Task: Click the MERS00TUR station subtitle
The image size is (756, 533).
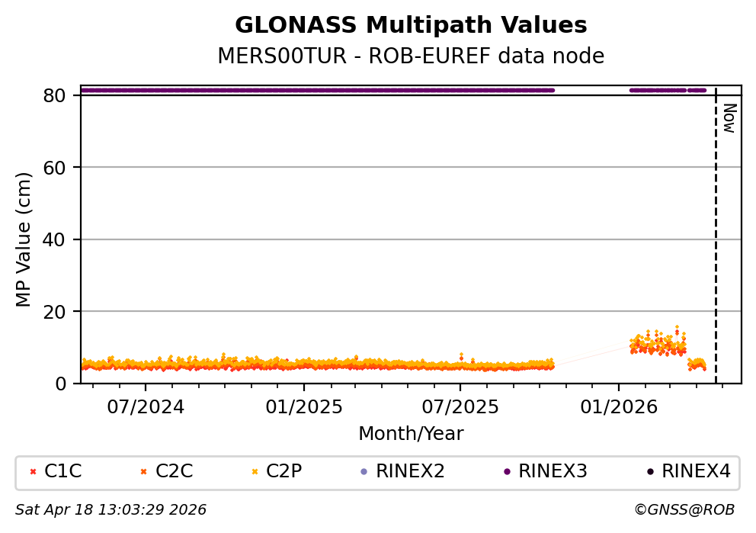Action: click(411, 56)
